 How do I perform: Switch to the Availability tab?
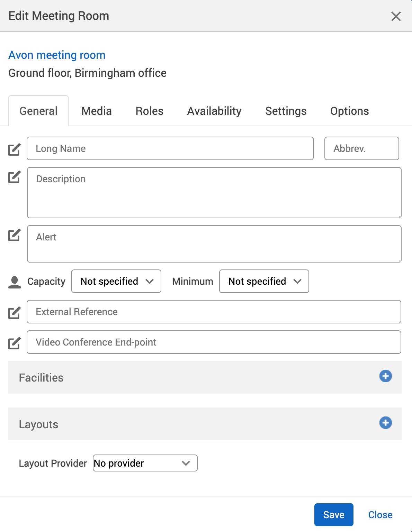click(x=214, y=111)
